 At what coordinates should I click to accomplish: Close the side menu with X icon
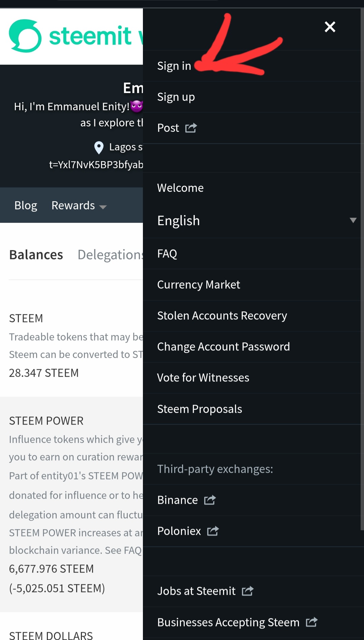(x=330, y=27)
